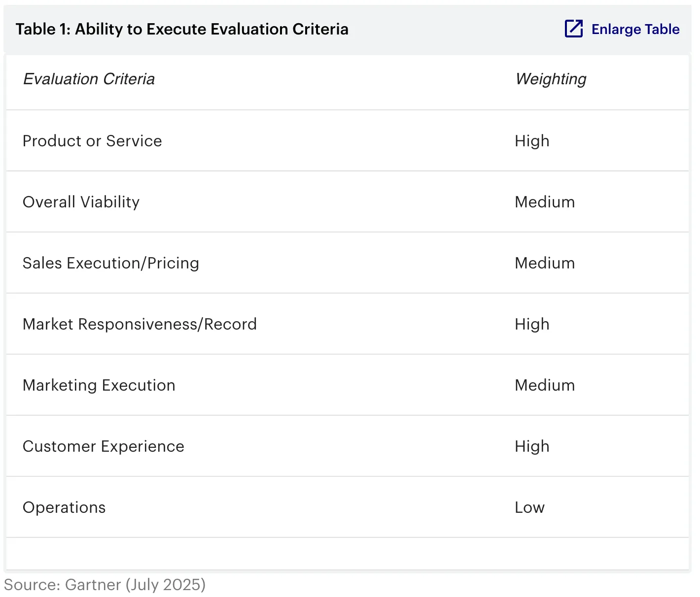The width and height of the screenshot is (700, 597).
Task: Select the Marketing Execution row label
Action: [99, 386]
